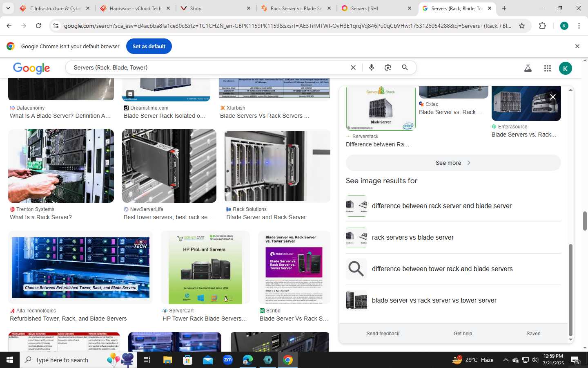Close the image preview side panel

pos(552,97)
